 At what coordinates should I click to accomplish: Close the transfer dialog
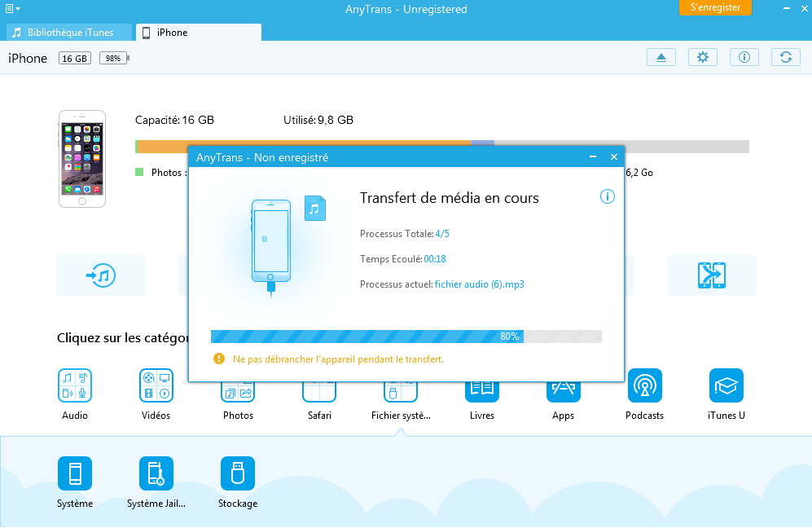tap(614, 156)
